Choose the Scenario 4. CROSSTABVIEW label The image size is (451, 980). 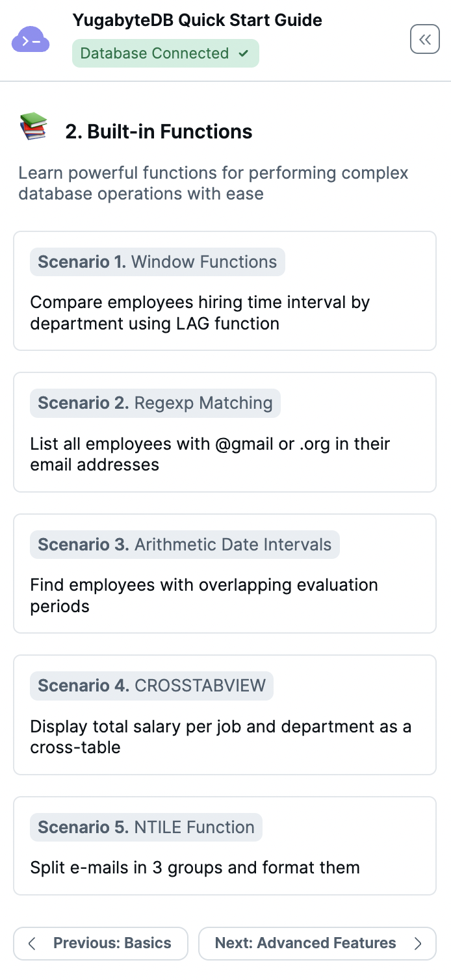pos(151,686)
